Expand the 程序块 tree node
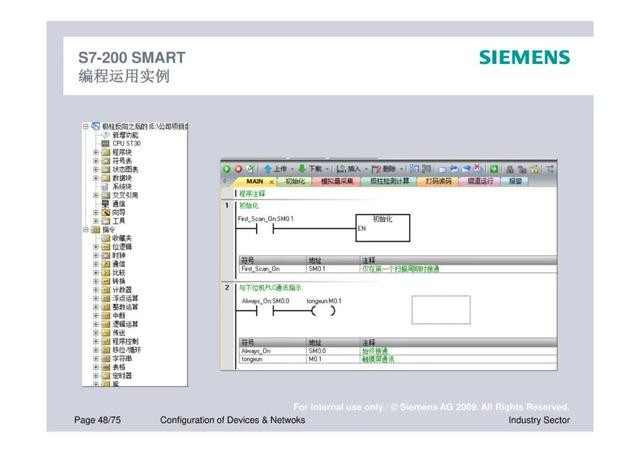This screenshot has width=640, height=452. pyautogui.click(x=96, y=152)
